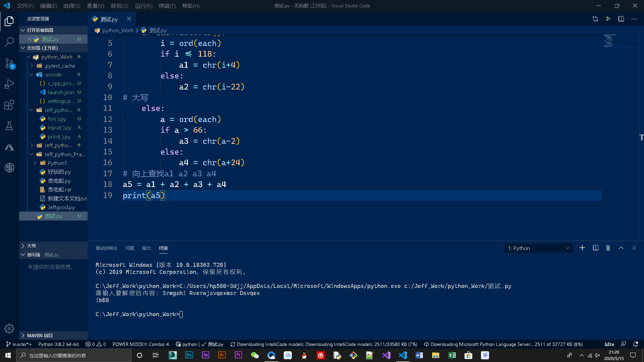The height and width of the screenshot is (362, 644).
Task: Switch to the 调试控制台 panel tab
Action: click(x=106, y=248)
